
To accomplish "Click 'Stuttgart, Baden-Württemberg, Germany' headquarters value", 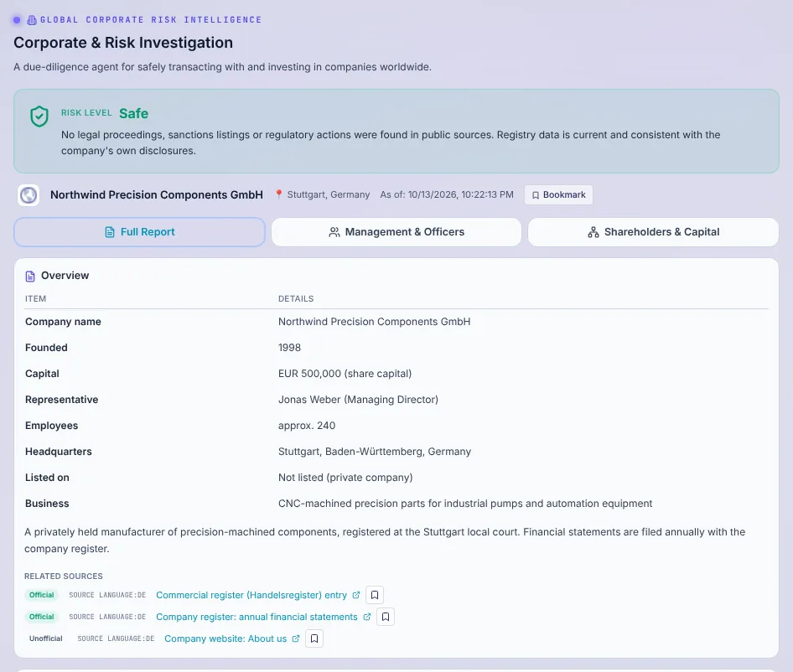I will coord(374,452).
